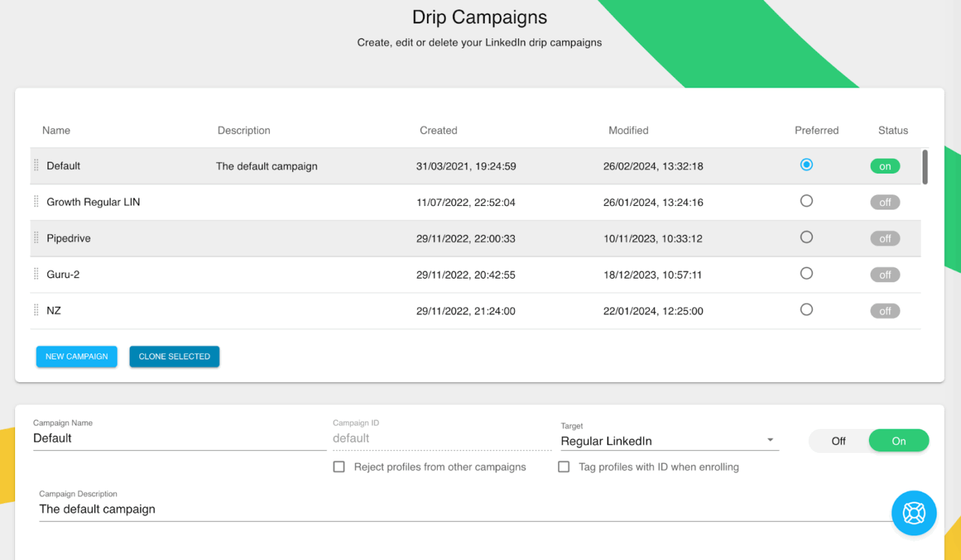Check Tag profiles with ID when enrolling
This screenshot has width=961, height=560.
pos(564,467)
